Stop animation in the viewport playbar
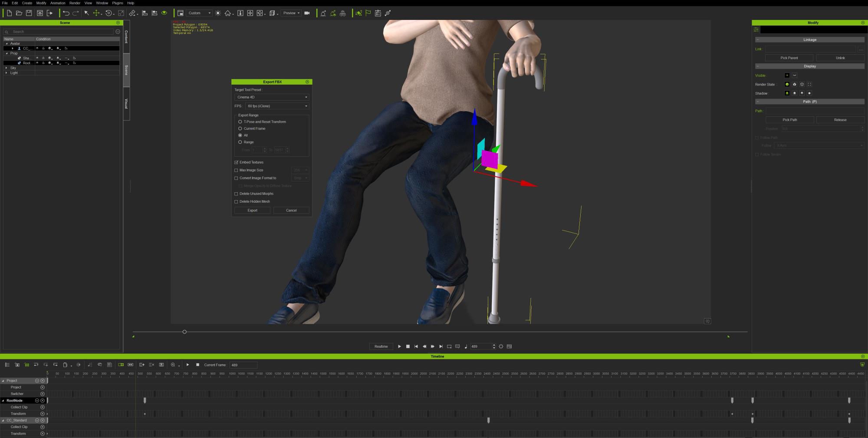 click(x=408, y=346)
